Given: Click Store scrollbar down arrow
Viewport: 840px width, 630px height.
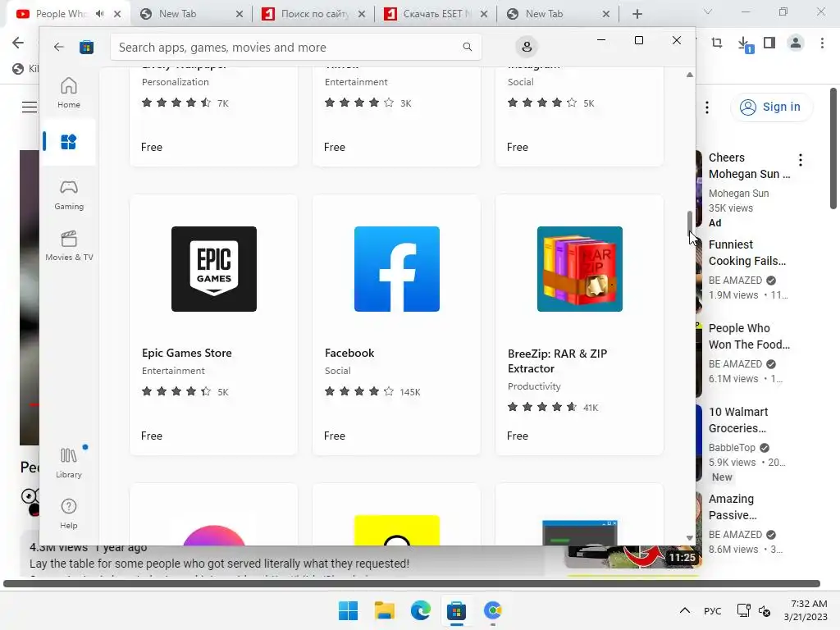Looking at the screenshot, I should [689, 538].
